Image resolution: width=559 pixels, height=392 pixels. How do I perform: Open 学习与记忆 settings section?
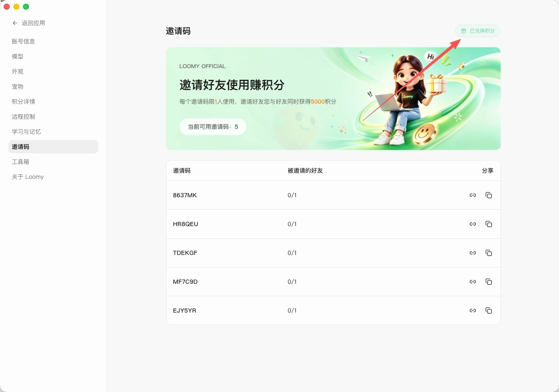pos(53,132)
